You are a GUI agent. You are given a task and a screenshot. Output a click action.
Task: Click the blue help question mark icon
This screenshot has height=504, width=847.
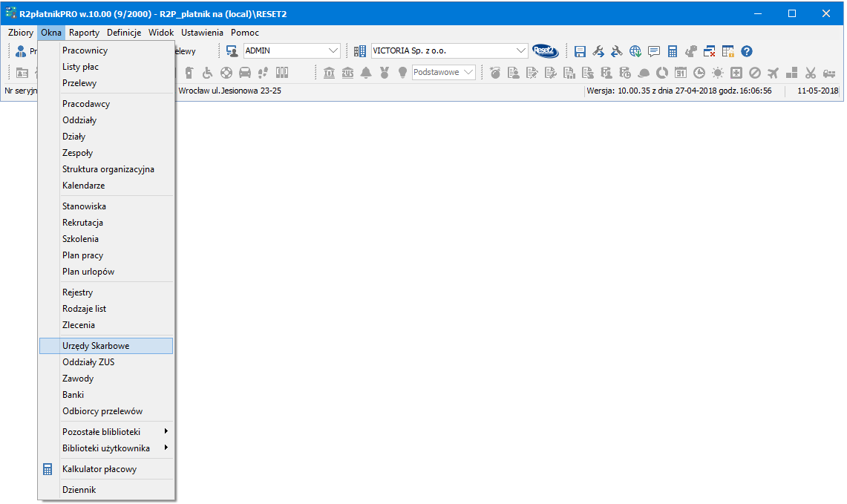(747, 51)
